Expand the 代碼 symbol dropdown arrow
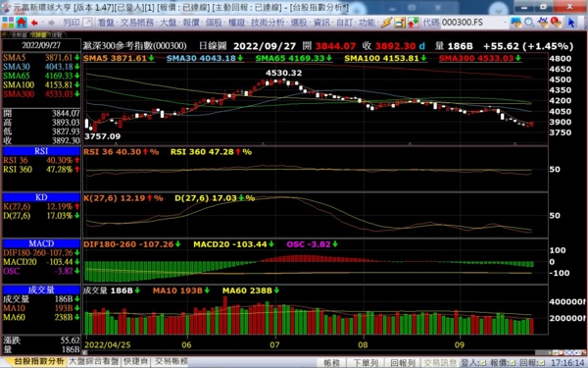 506,23
